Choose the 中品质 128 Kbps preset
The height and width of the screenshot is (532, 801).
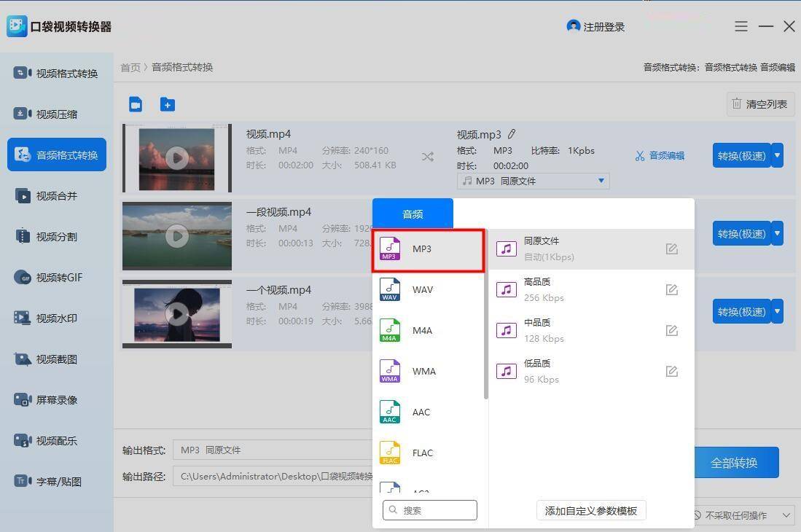(592, 330)
